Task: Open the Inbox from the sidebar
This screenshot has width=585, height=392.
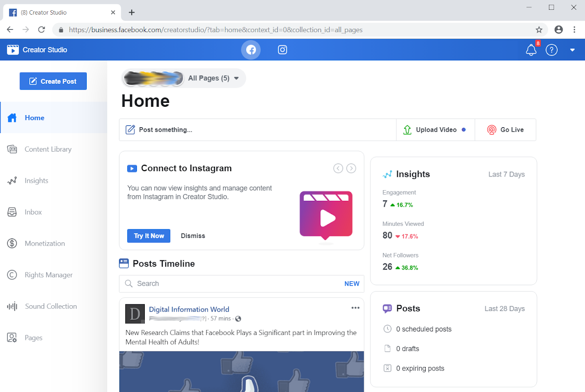Action: [33, 212]
